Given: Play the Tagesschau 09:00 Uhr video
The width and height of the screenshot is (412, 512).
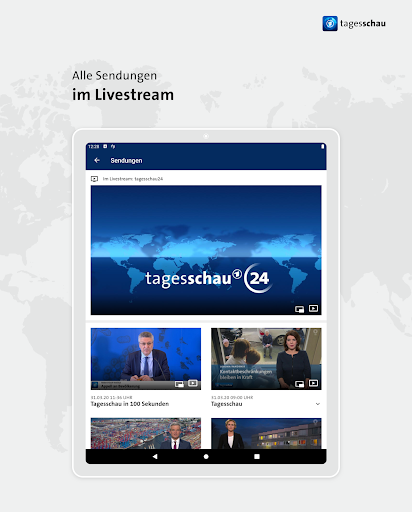Looking at the screenshot, I should click(x=313, y=383).
